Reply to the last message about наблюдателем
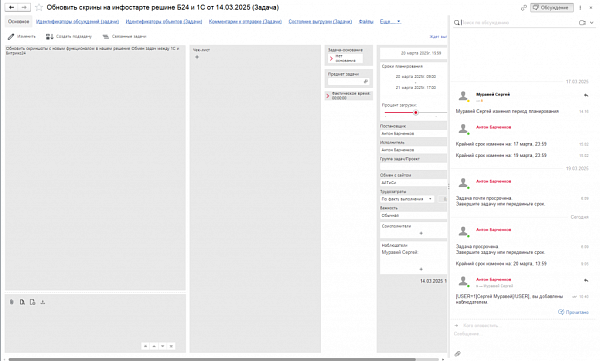 (586, 280)
